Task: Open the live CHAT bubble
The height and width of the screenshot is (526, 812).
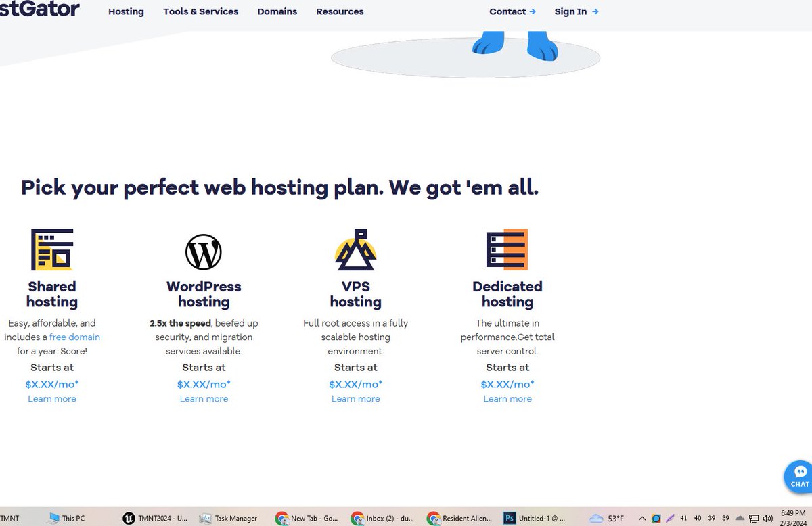Action: coord(799,476)
